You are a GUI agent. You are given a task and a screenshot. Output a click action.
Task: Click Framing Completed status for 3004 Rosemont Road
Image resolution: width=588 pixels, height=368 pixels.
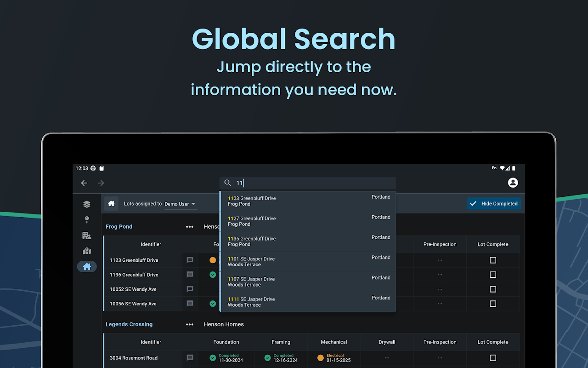pyautogui.click(x=281, y=358)
